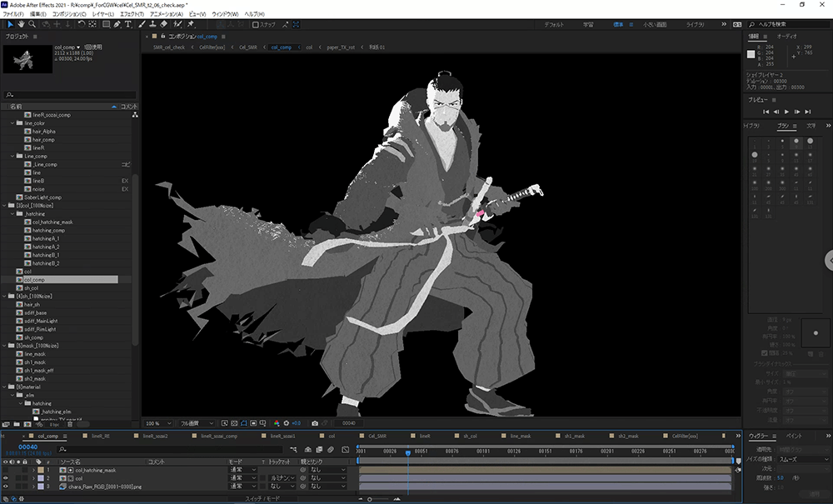
Task: Switch to the Cel_SMR timeline tab
Action: [x=377, y=436]
